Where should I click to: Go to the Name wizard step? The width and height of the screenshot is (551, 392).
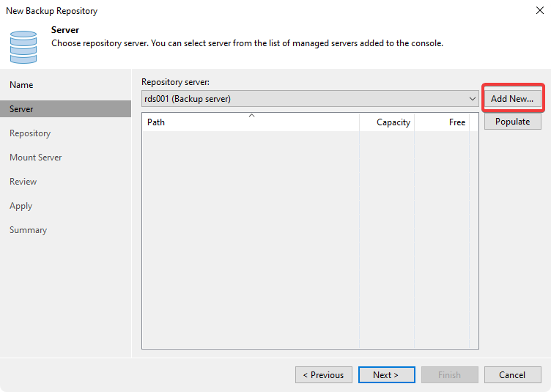pos(21,85)
